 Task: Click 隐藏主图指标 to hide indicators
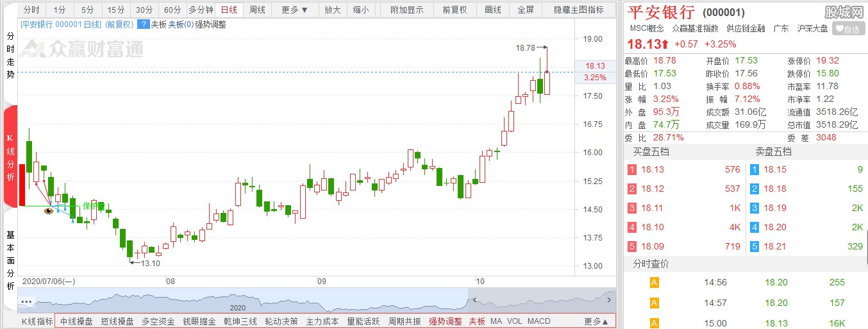coord(578,10)
